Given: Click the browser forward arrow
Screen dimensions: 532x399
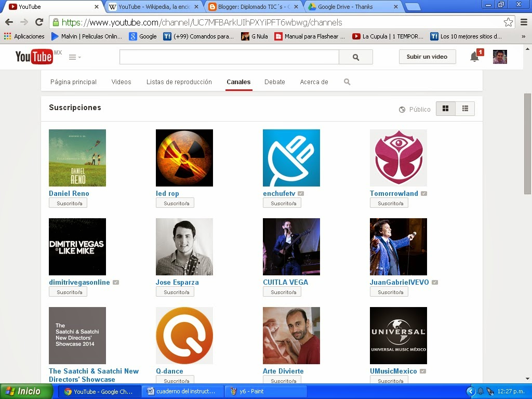Looking at the screenshot, I should (24, 22).
